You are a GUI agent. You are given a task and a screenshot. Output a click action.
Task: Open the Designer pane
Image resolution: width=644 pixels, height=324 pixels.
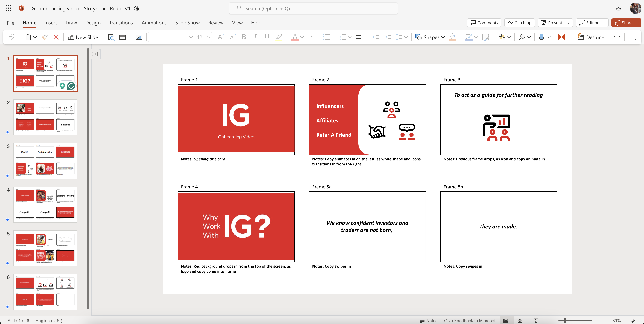592,37
